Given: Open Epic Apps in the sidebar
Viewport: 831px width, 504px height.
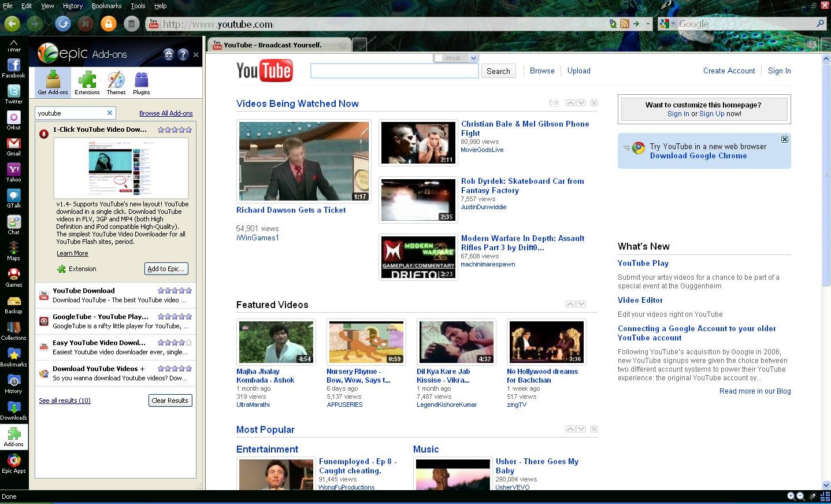Looking at the screenshot, I should (13, 464).
